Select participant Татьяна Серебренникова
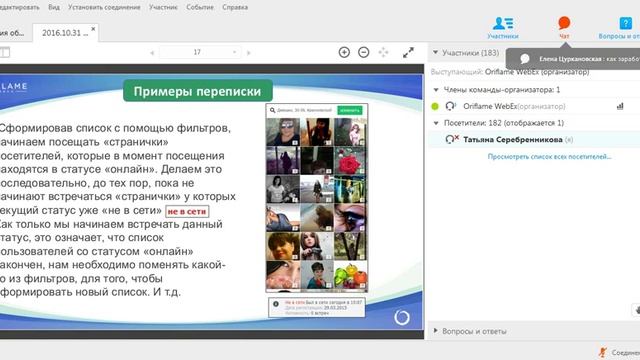The height and width of the screenshot is (360, 640). [534, 139]
